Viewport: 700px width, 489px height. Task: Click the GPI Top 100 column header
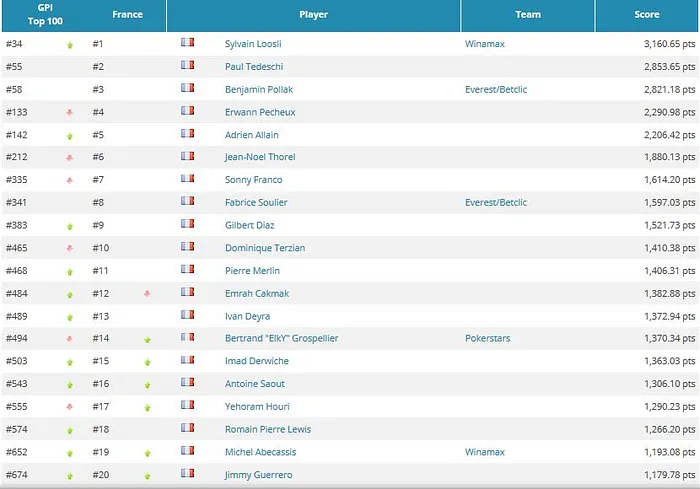click(x=43, y=15)
